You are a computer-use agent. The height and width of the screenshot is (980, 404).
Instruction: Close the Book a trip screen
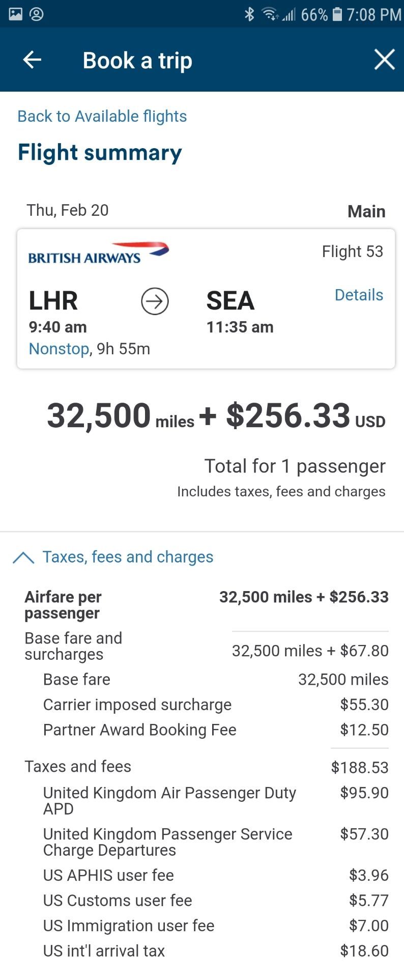point(384,60)
